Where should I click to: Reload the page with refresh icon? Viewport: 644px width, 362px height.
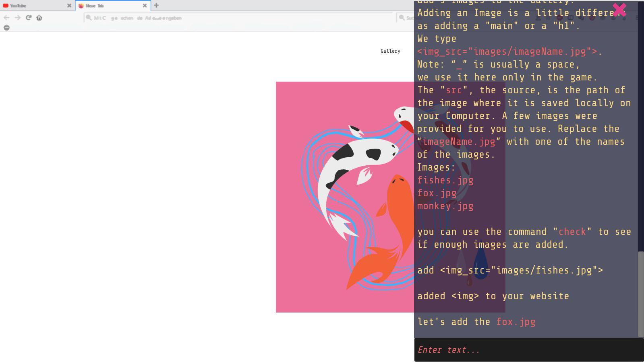pos(29,18)
